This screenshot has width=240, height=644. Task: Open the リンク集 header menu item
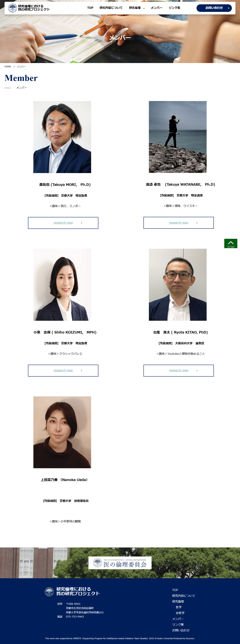click(x=174, y=8)
